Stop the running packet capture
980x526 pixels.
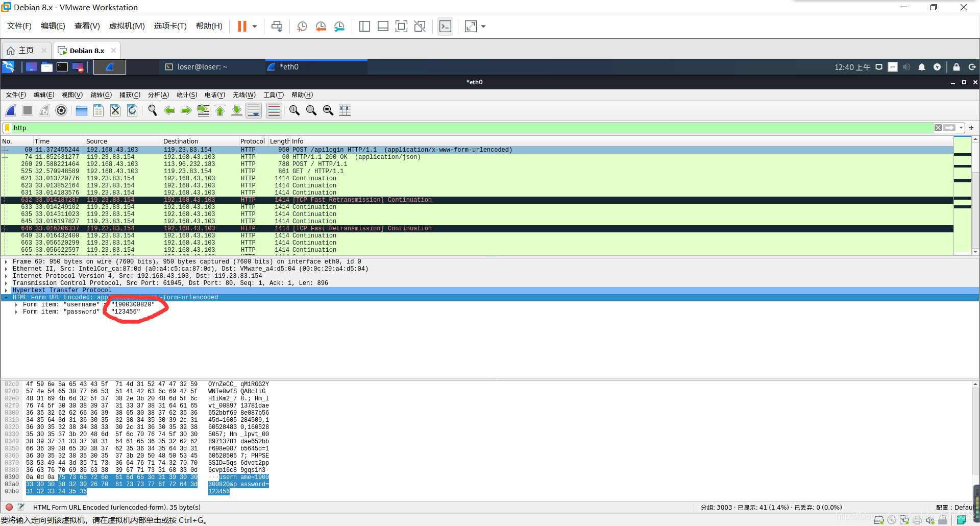[28, 110]
